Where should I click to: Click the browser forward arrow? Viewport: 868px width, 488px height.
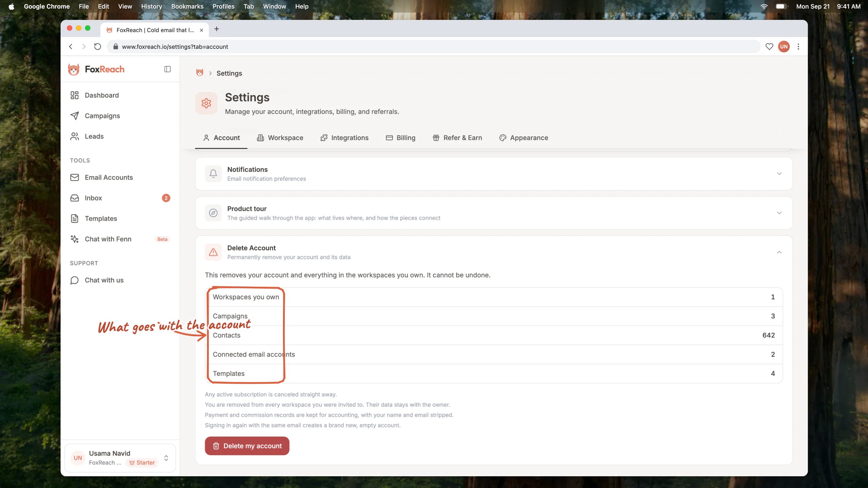[84, 46]
